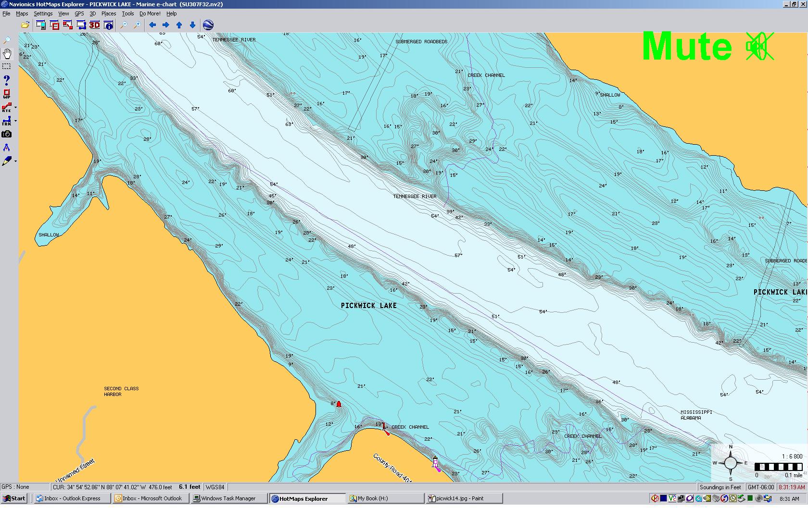The height and width of the screenshot is (532, 808).
Task: Toggle the rectangular selection tool
Action: tap(7, 66)
